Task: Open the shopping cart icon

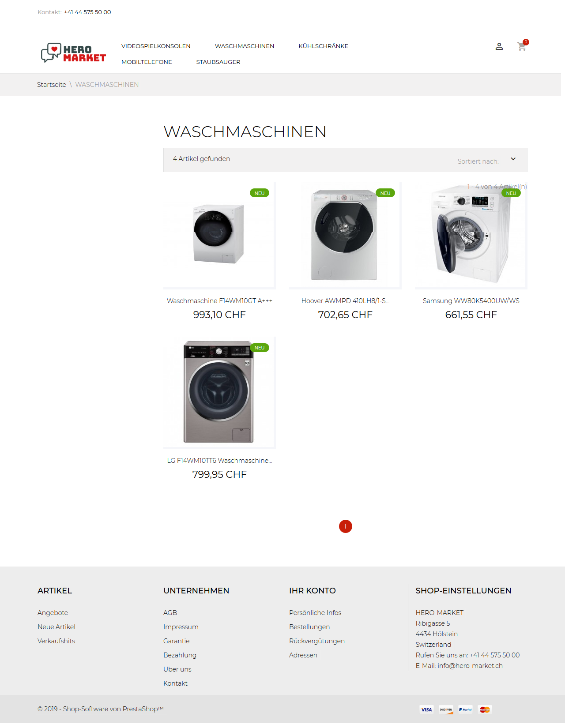Action: point(522,46)
